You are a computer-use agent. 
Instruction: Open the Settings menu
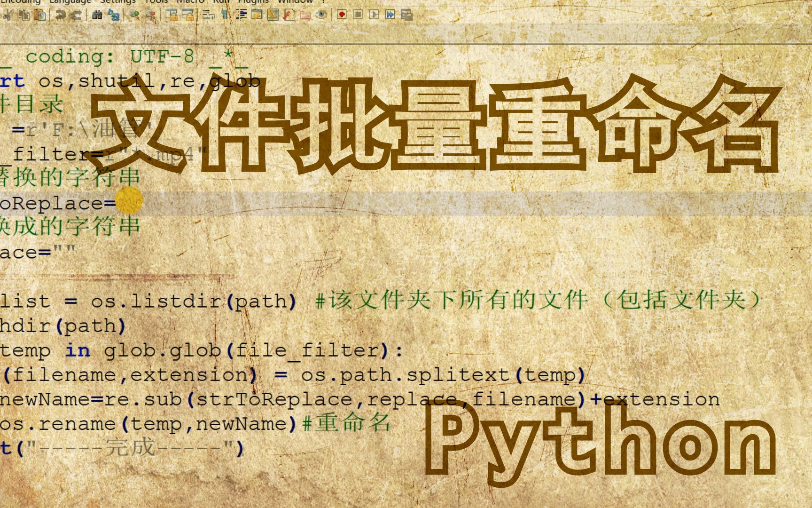(x=118, y=2)
